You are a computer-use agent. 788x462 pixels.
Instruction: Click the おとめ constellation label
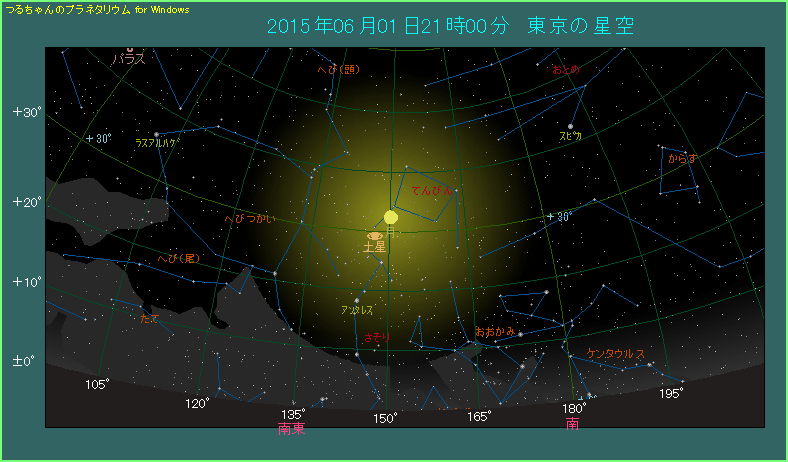click(565, 69)
